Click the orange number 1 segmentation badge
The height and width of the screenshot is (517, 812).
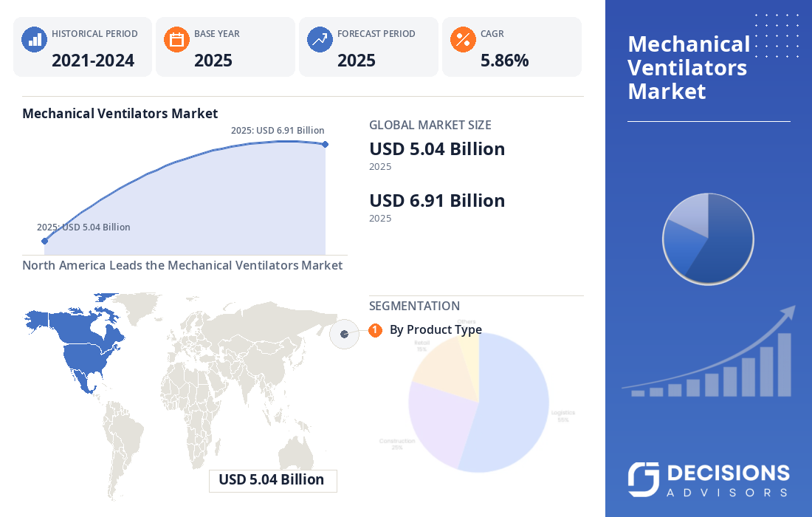[x=376, y=330]
